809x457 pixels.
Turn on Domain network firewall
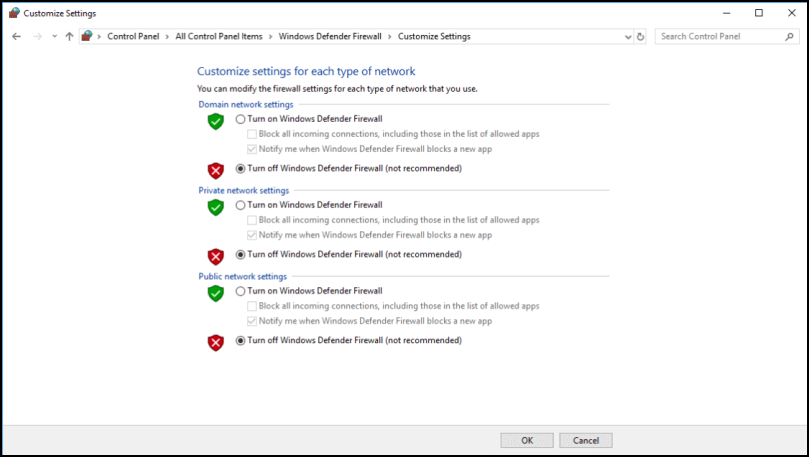[240, 119]
